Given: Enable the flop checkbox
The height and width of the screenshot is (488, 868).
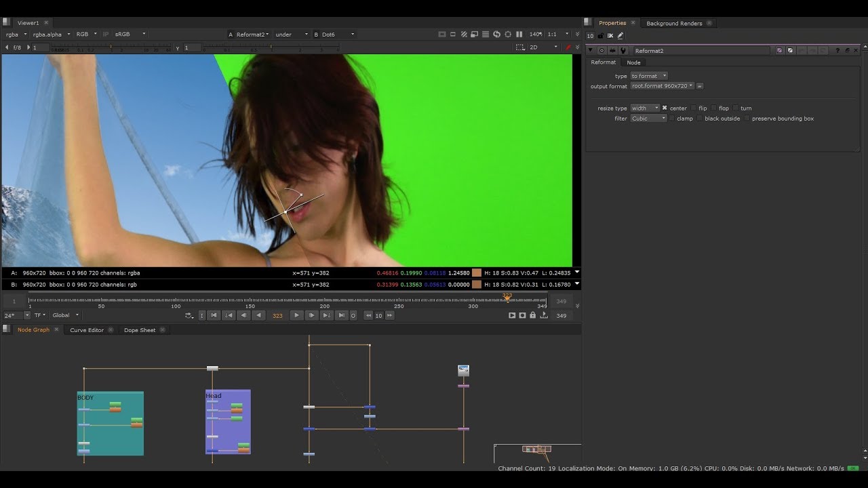Looking at the screenshot, I should click(x=714, y=108).
